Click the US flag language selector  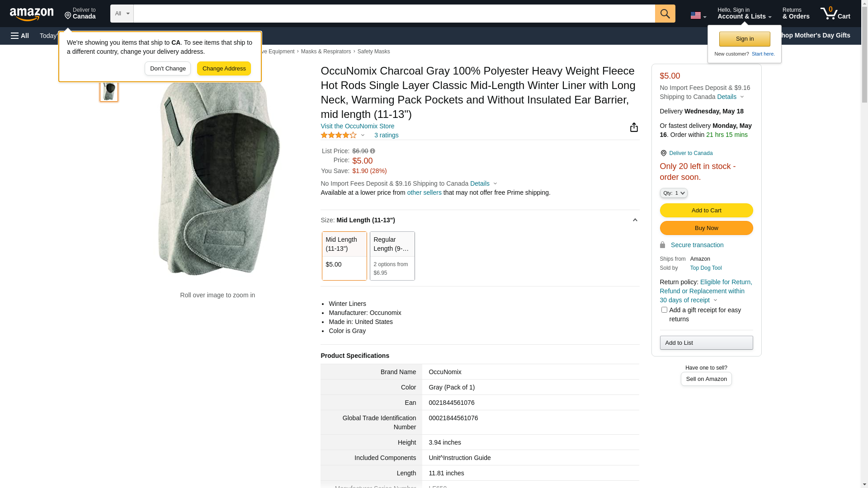(x=698, y=15)
